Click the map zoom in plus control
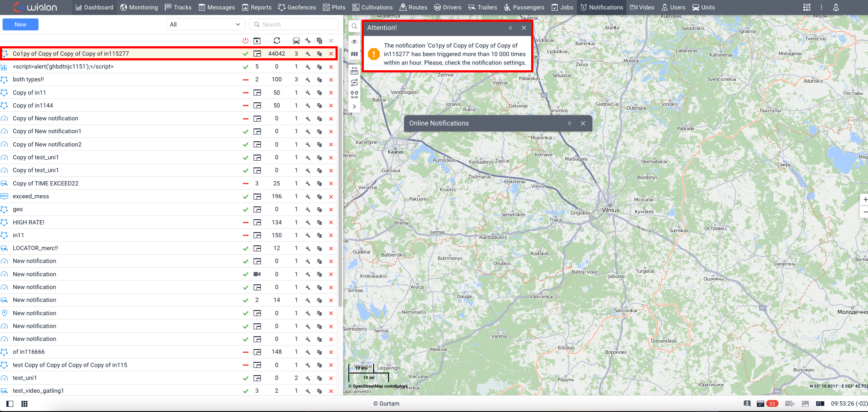The width and height of the screenshot is (868, 412). 865,200
